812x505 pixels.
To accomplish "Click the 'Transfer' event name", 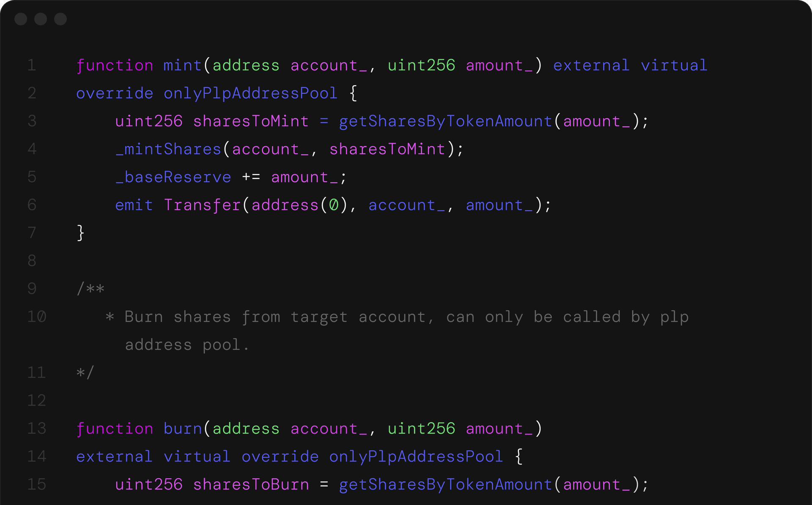I will [x=202, y=205].
